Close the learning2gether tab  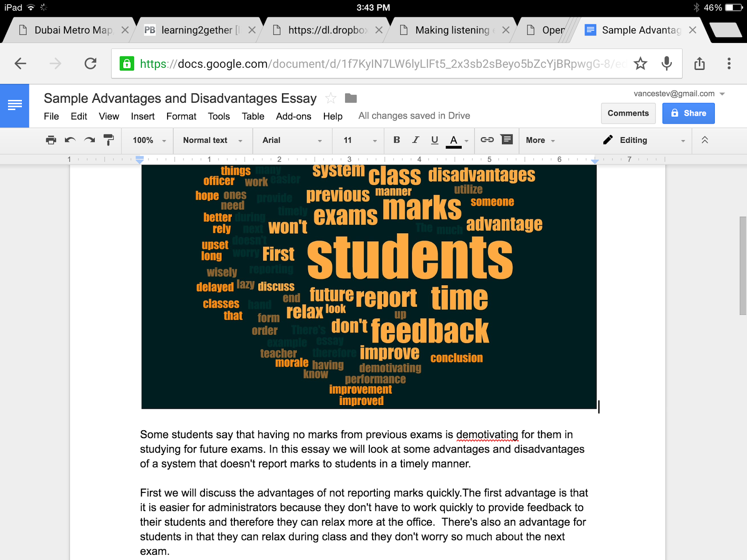pyautogui.click(x=252, y=30)
